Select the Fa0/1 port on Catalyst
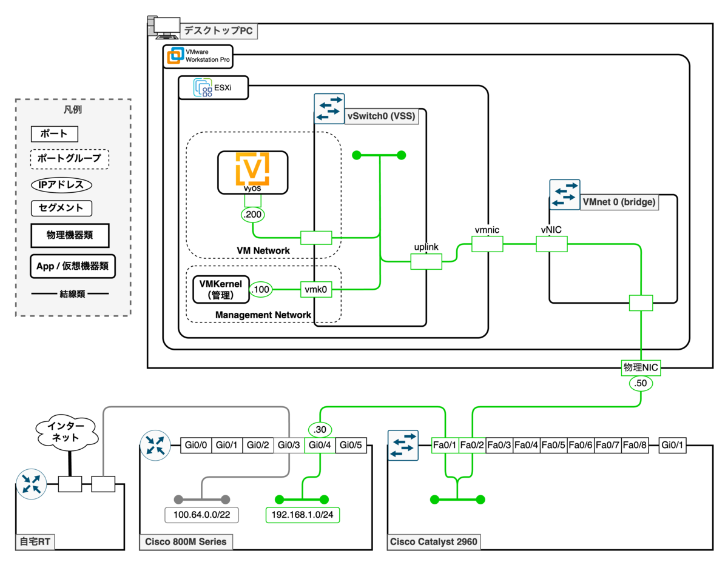 [445, 445]
